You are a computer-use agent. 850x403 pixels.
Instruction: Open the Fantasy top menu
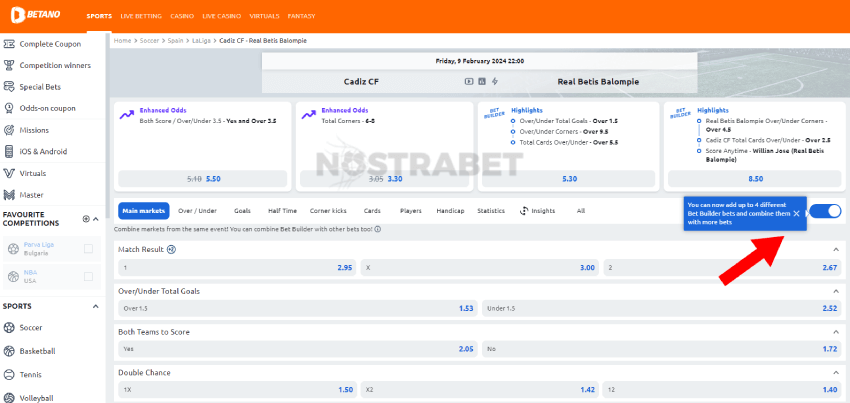pos(301,16)
